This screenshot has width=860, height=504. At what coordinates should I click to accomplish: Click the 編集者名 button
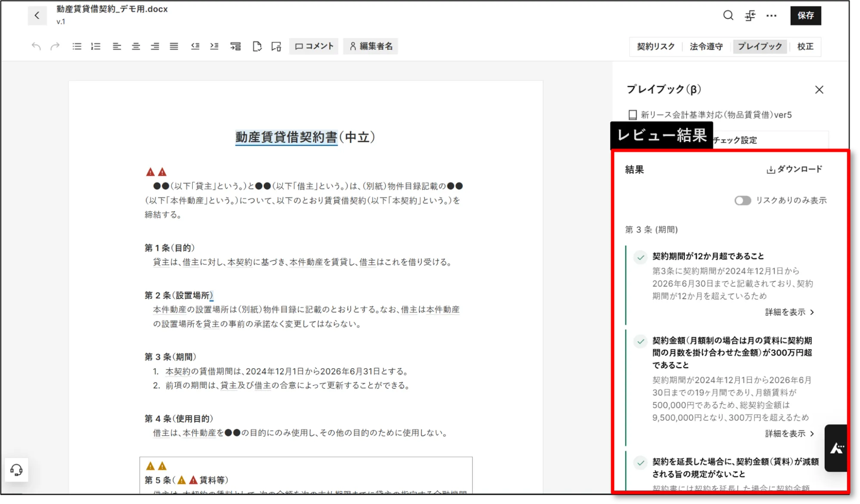pos(370,46)
